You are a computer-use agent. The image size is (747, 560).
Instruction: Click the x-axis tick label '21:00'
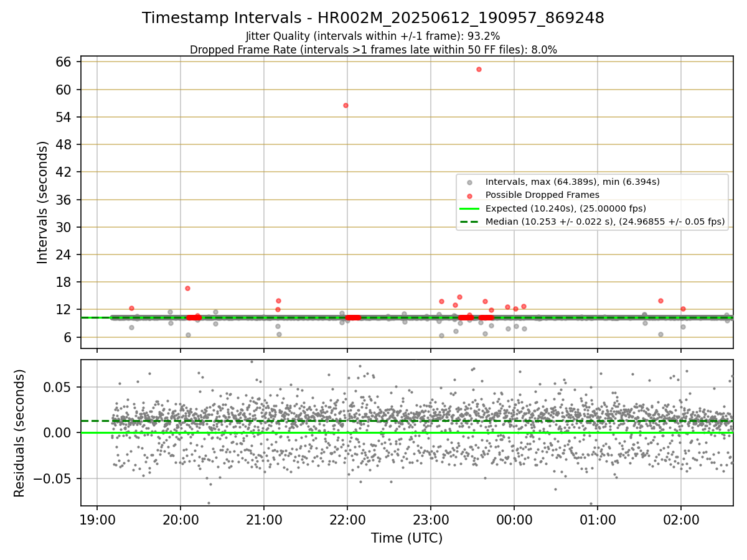264,521
